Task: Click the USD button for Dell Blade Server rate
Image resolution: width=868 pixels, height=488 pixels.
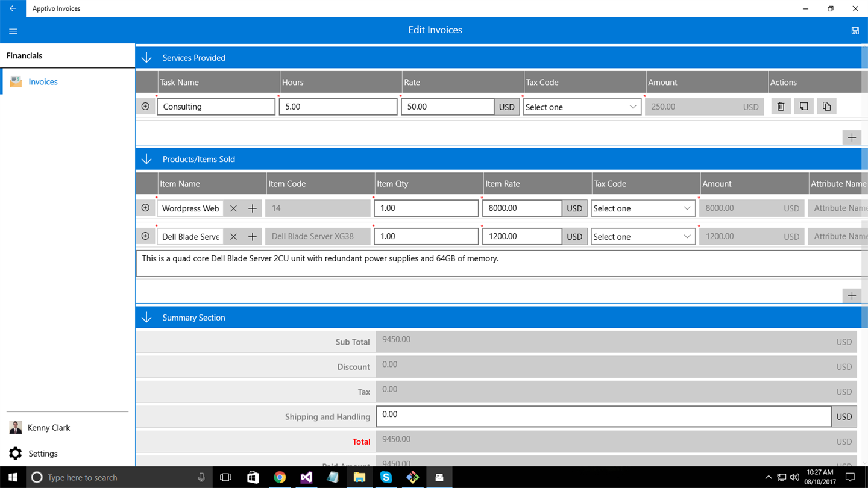Action: (x=574, y=237)
